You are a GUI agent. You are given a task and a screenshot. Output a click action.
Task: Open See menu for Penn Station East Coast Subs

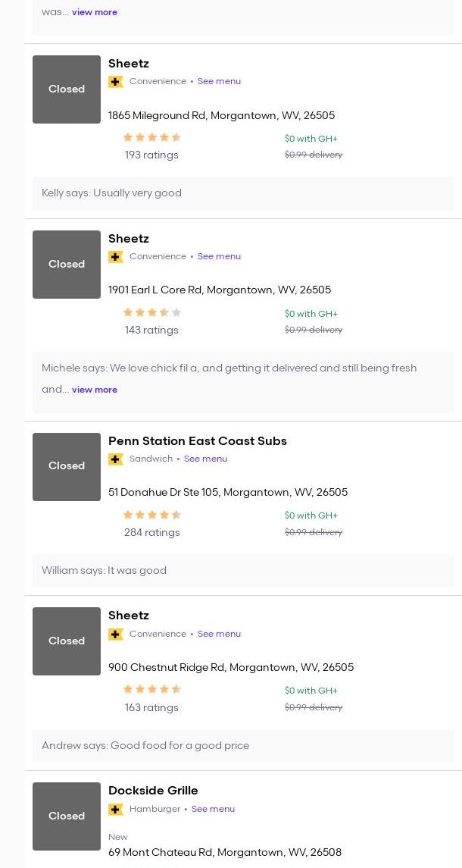(x=205, y=459)
